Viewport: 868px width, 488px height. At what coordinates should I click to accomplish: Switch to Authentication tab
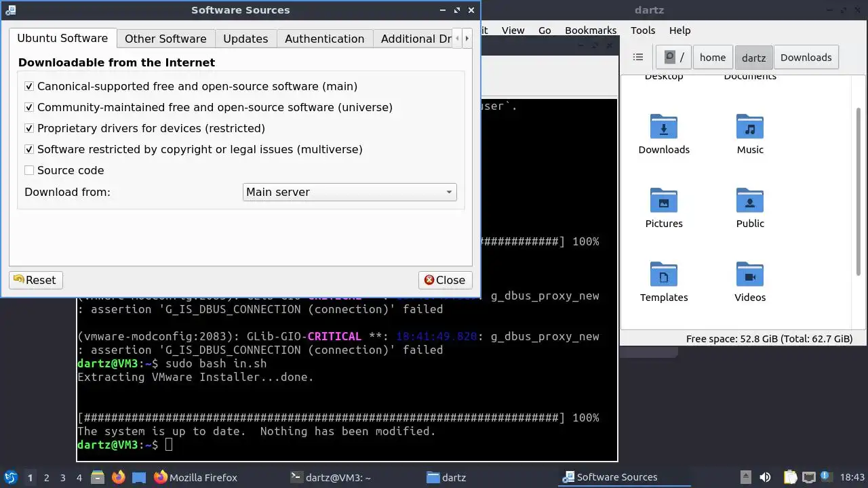tap(324, 39)
